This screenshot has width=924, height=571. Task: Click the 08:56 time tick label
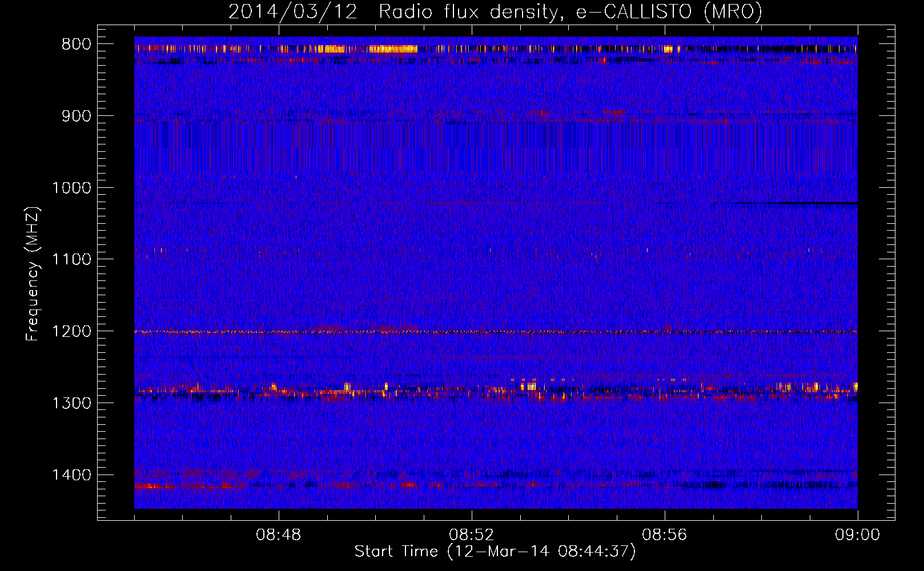(665, 535)
